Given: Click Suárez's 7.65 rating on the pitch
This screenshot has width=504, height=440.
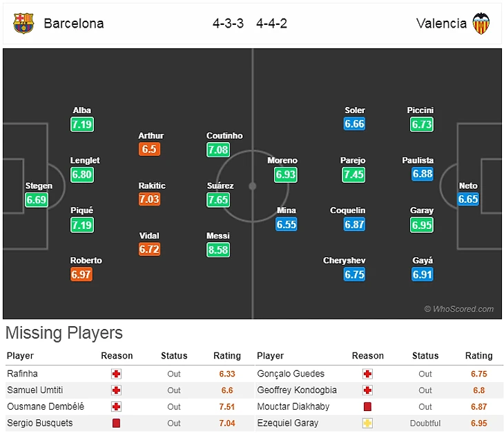Looking at the screenshot, I should [217, 200].
